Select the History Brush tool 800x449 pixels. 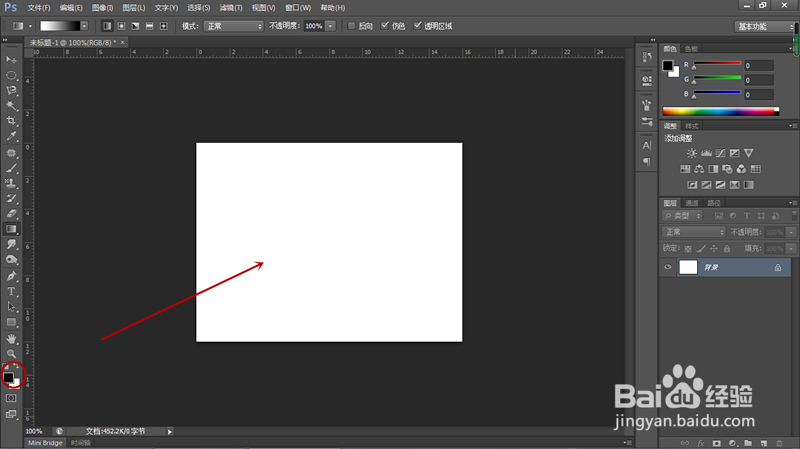(x=11, y=198)
